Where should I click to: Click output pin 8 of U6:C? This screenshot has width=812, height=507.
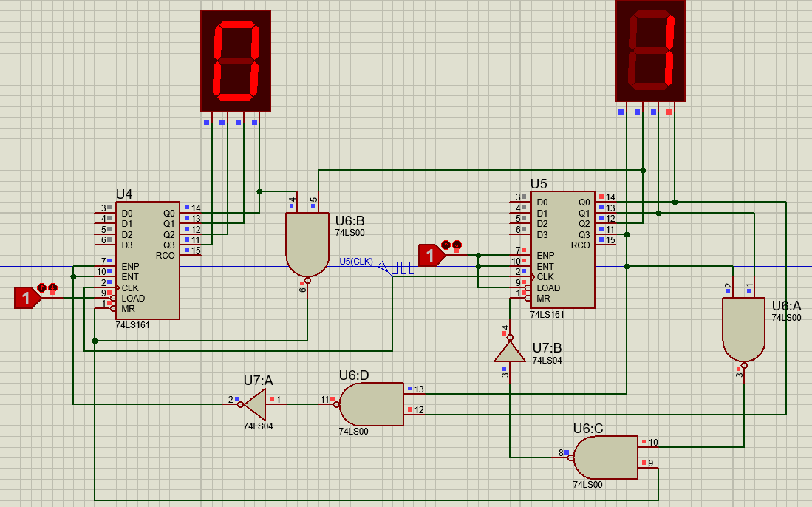tap(564, 457)
